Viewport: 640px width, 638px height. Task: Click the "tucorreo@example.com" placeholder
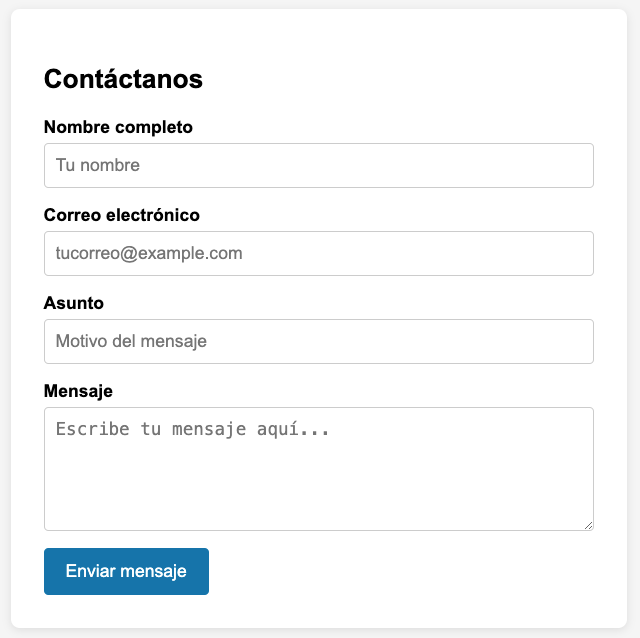(x=149, y=253)
